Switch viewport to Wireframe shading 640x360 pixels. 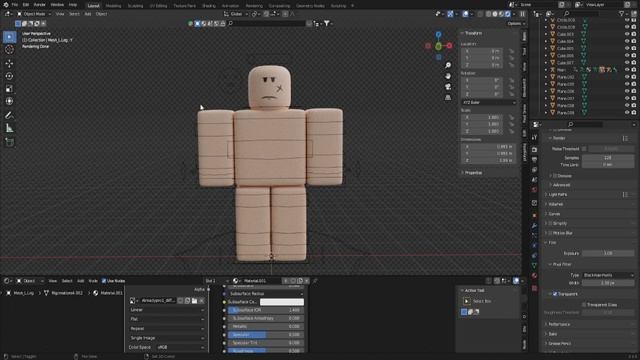point(489,14)
